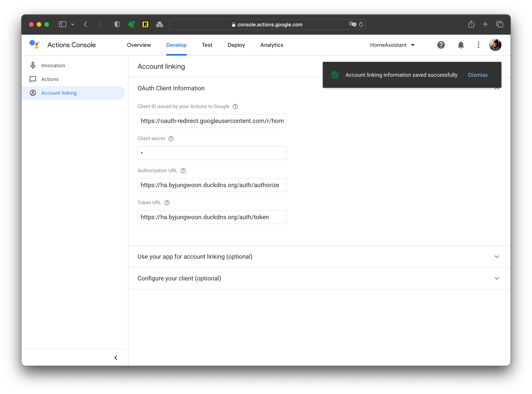Open the HomeAssistant project dropdown
532x394 pixels.
pos(392,45)
